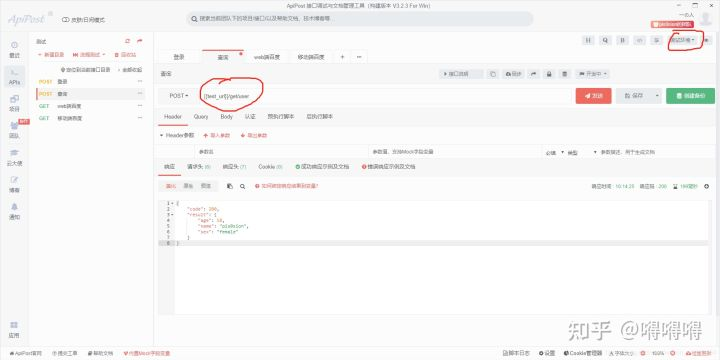Switch to the 移动端百度 request tab
Screen dimensions: 720x360
pos(311,57)
